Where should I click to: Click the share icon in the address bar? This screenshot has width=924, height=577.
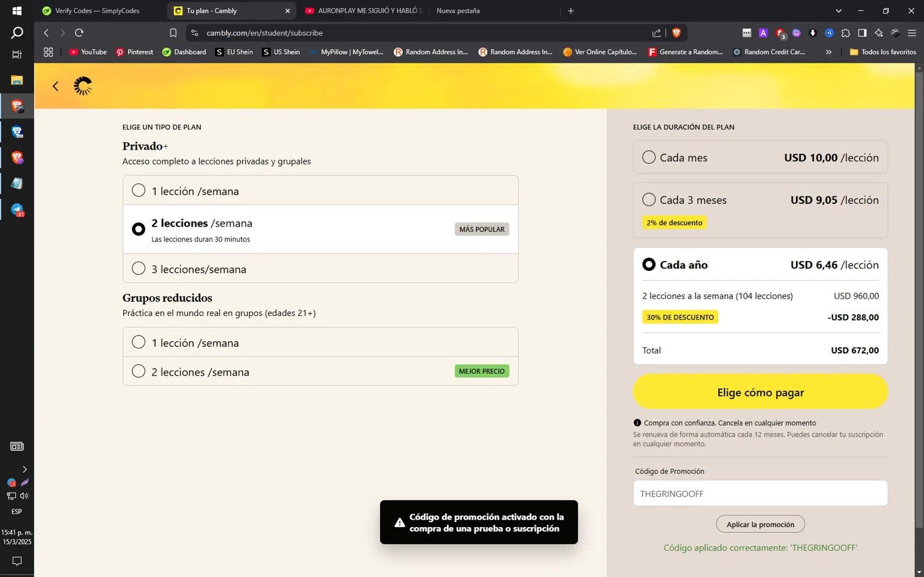coord(657,33)
